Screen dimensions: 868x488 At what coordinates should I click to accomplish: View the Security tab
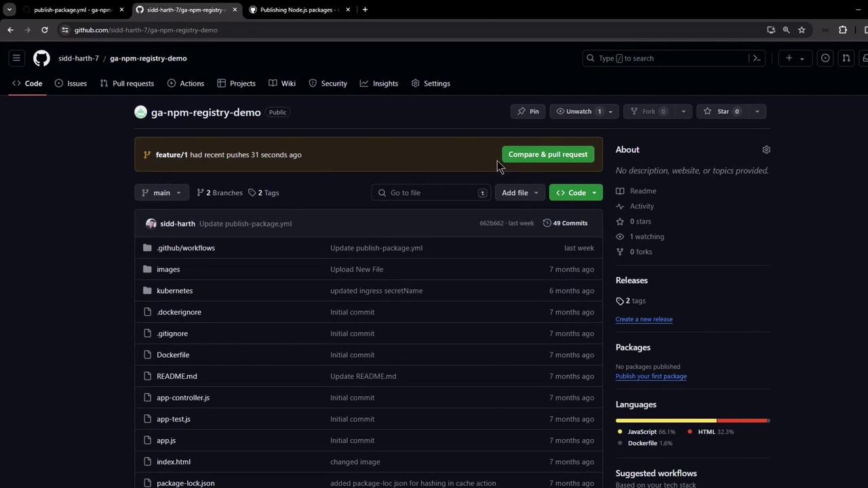(328, 83)
